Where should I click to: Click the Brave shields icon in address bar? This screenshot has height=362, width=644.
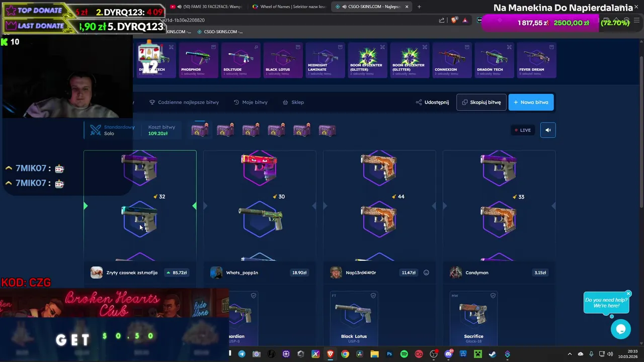click(x=455, y=20)
